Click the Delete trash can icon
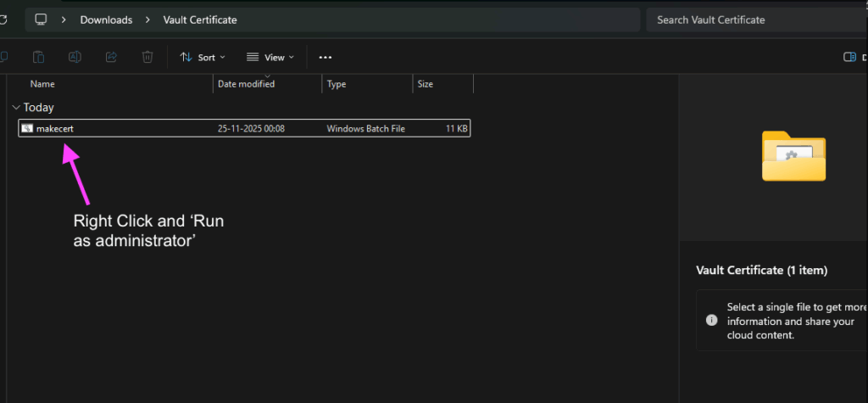The height and width of the screenshot is (403, 868). 147,57
